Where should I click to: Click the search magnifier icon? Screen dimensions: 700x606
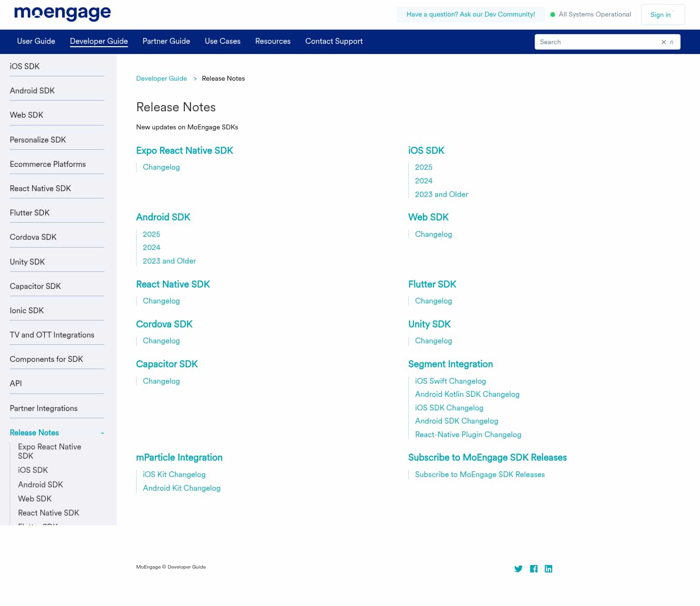tap(672, 42)
